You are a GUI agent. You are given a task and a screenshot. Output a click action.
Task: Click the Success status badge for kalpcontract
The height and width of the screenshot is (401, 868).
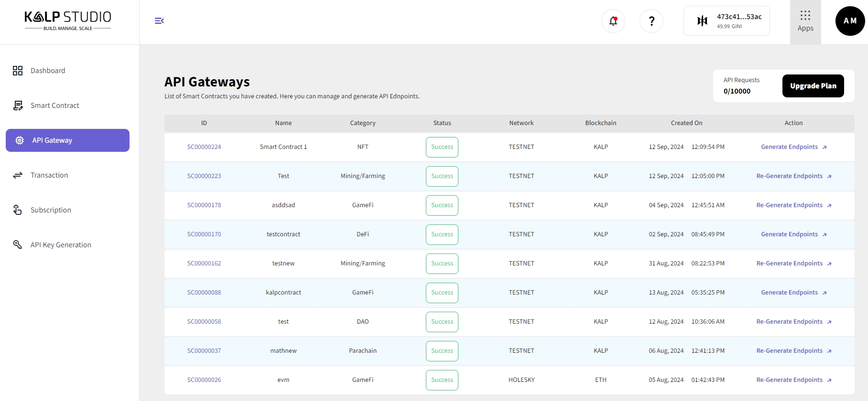pos(442,293)
